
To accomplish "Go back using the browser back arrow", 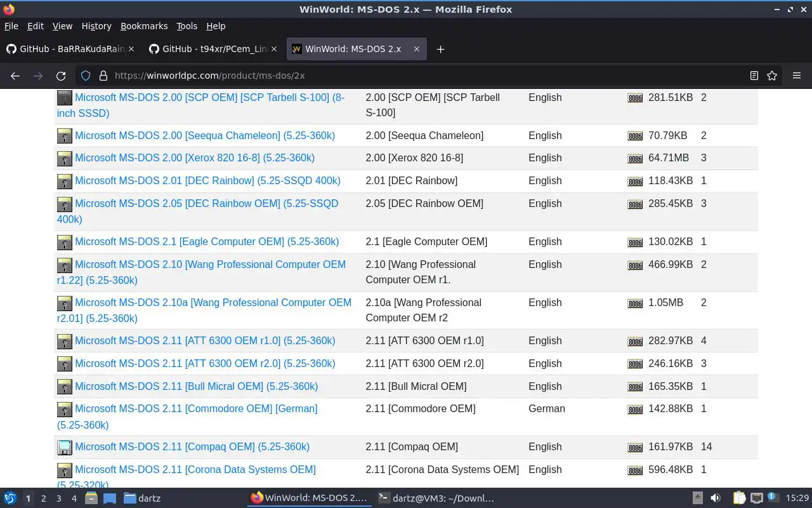I will tap(15, 76).
